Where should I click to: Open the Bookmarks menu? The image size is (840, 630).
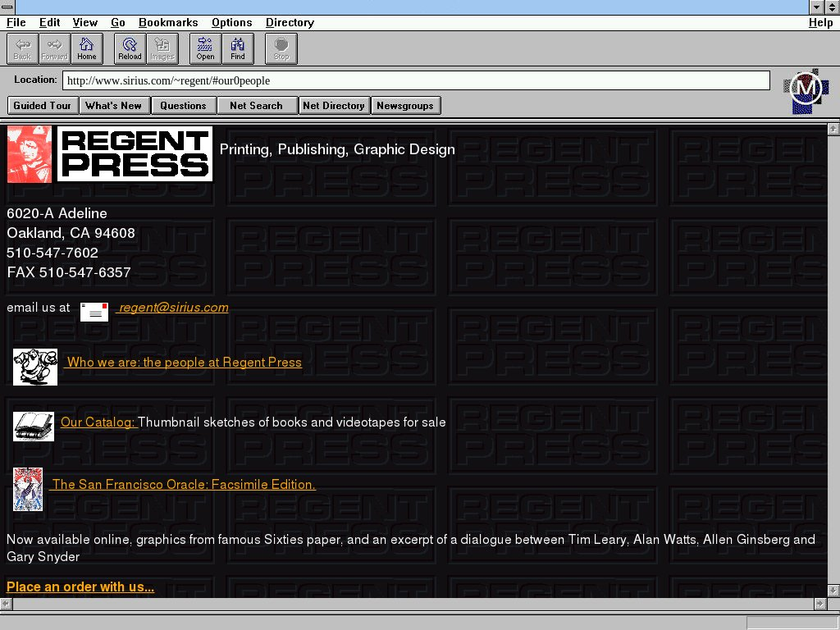(x=168, y=23)
